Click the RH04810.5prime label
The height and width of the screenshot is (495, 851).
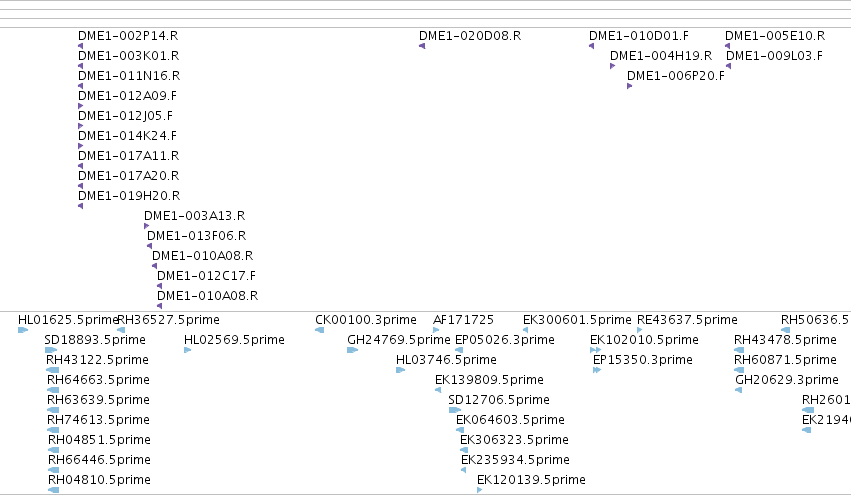point(99,480)
